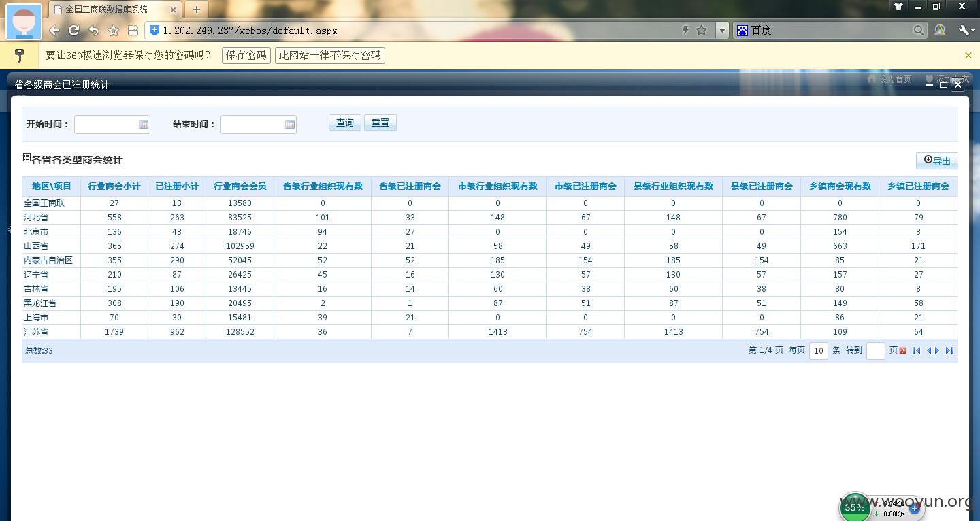Select the 北京市 row label
This screenshot has height=521, width=980.
[x=36, y=232]
